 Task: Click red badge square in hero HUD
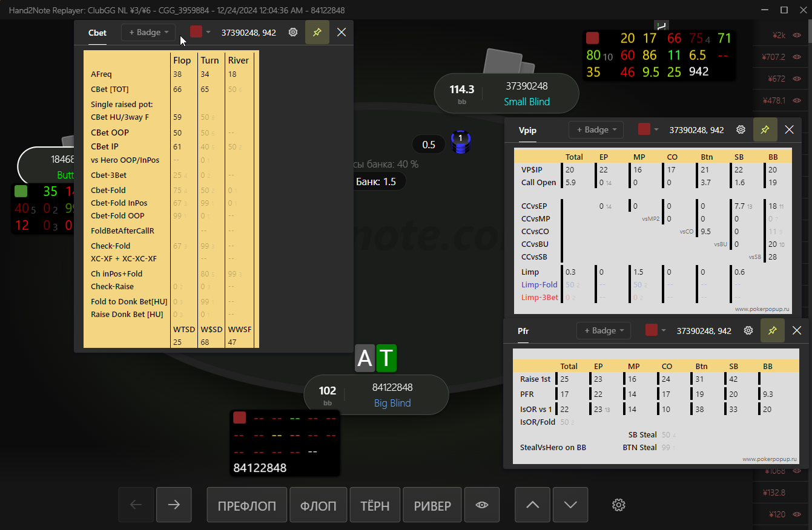(x=240, y=417)
